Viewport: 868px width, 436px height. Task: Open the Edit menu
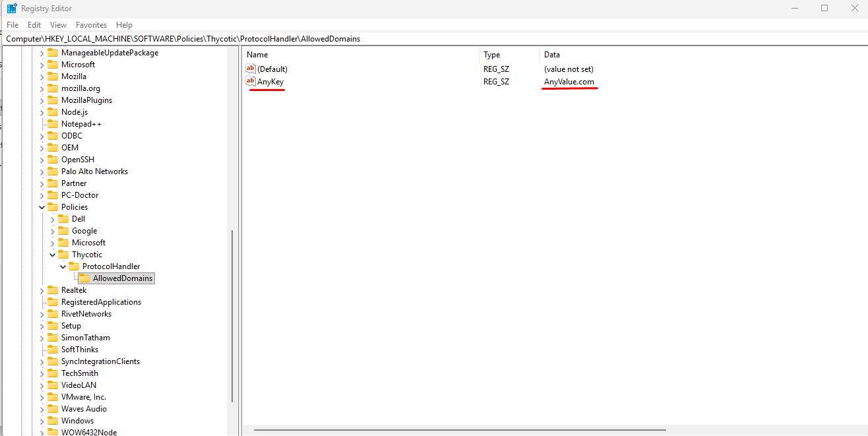[x=34, y=25]
